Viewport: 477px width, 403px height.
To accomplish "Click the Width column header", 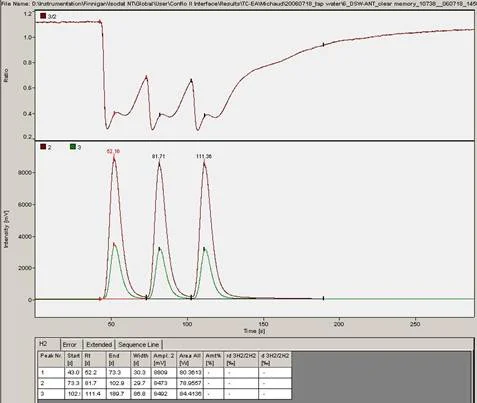I will [x=141, y=359].
